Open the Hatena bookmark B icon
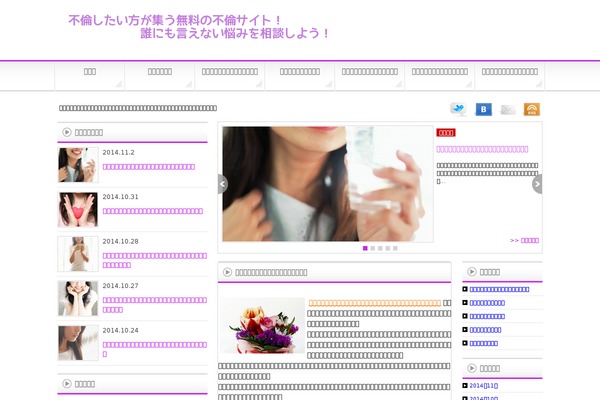The image size is (600, 400). 483,109
